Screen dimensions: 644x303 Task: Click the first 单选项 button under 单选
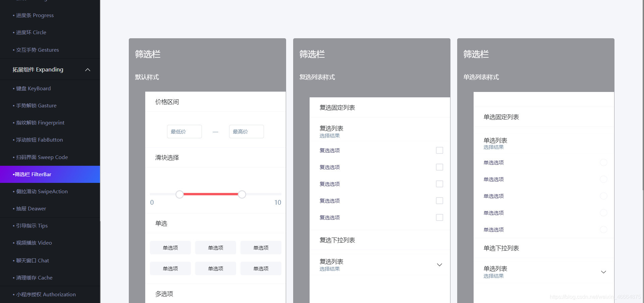[x=170, y=248]
